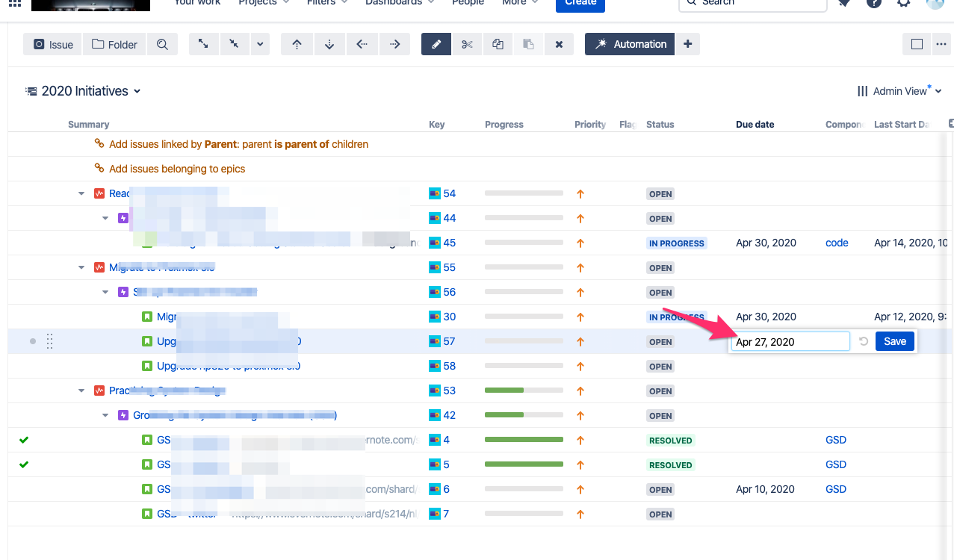Viewport: 954px width, 560px height.
Task: Open the Filters menu
Action: (327, 2)
